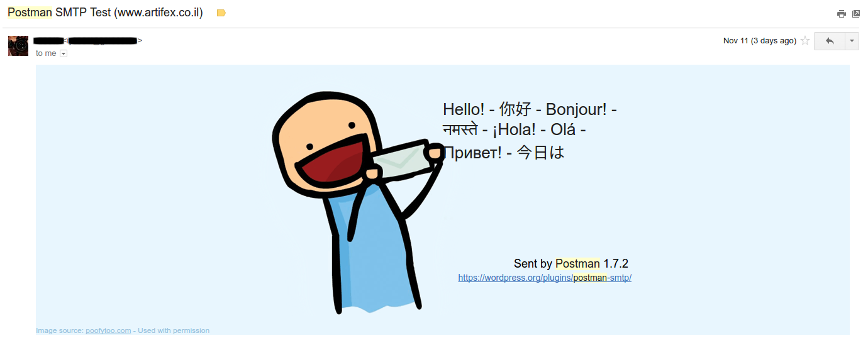868x343 pixels.
Task: Open the email in a new window
Action: click(x=856, y=14)
